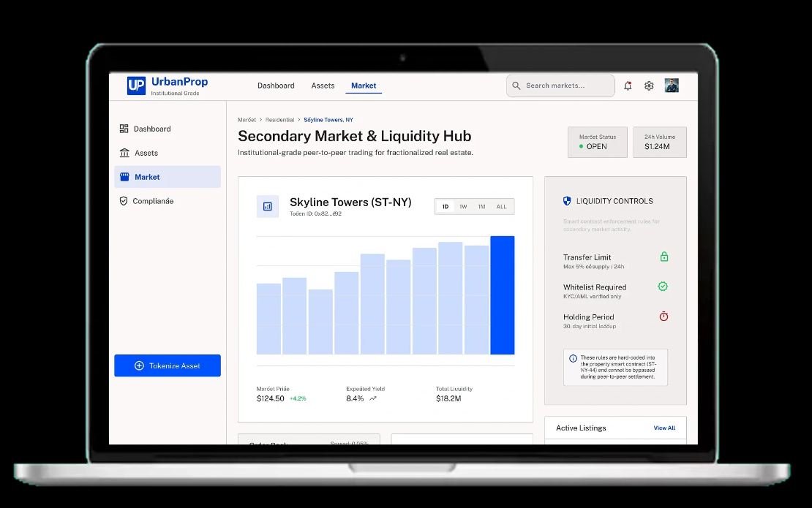Click the Expected Yield 8.4% value
812x508 pixels.
[355, 398]
